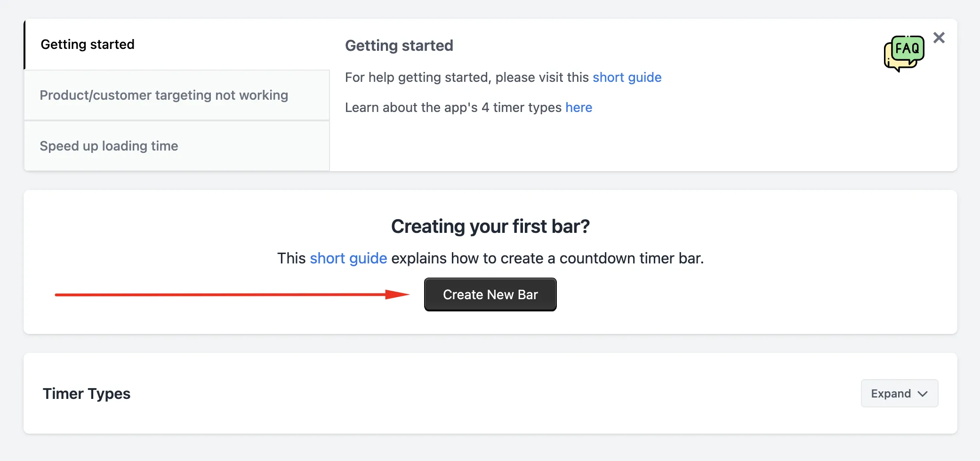Viewport: 980px width, 461px height.
Task: Open short guide link about countdown bar
Action: pyautogui.click(x=348, y=258)
